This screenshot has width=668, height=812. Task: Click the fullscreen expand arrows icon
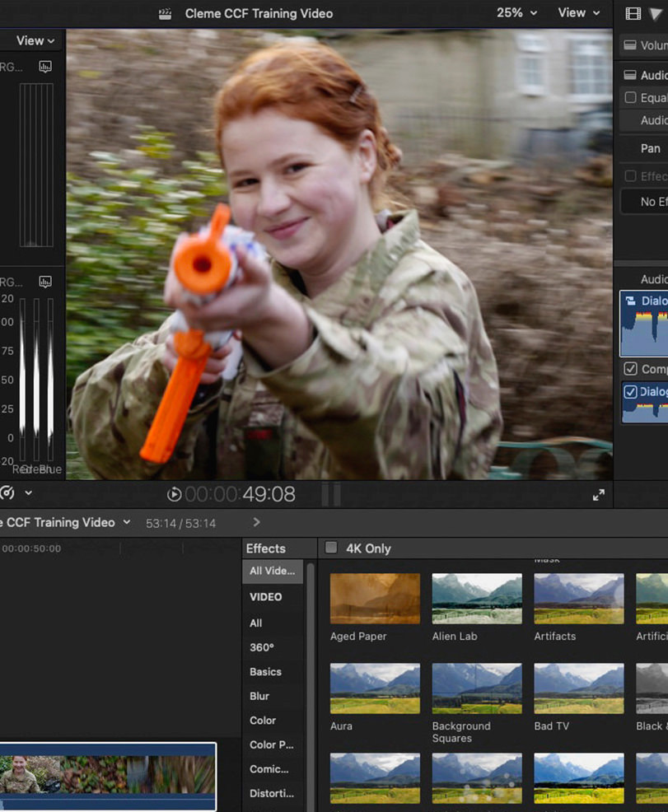[599, 495]
